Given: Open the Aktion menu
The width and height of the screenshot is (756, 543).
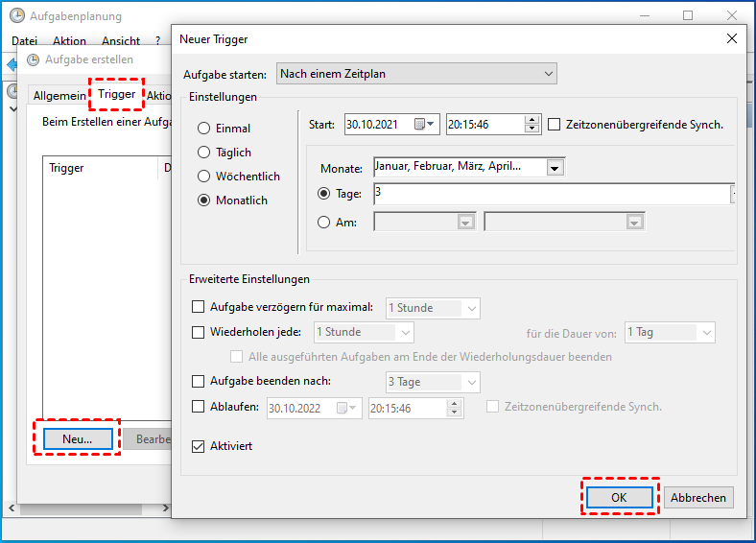Looking at the screenshot, I should click(70, 41).
